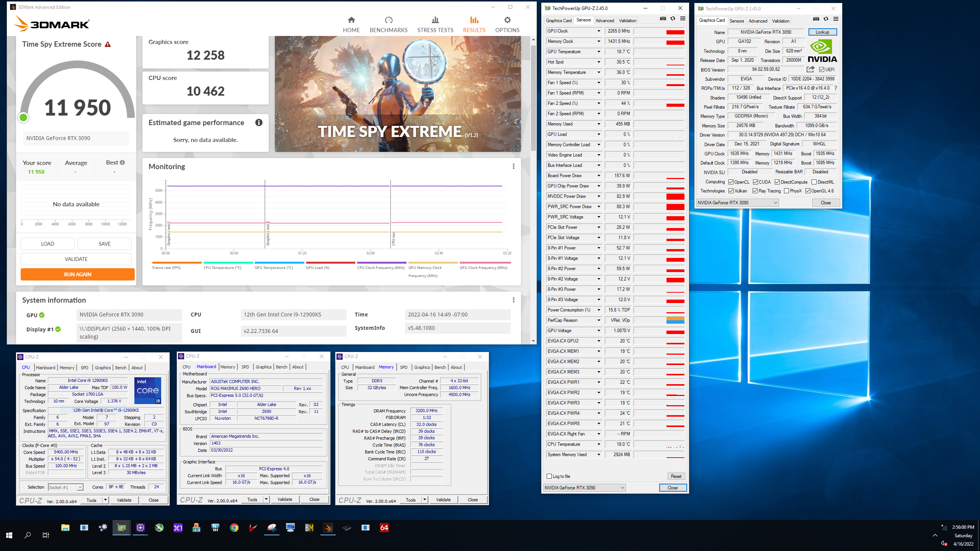Toggle Ray Tracing checkbox in GPU-Z
Viewport: 980px width, 551px height.
pos(755,191)
